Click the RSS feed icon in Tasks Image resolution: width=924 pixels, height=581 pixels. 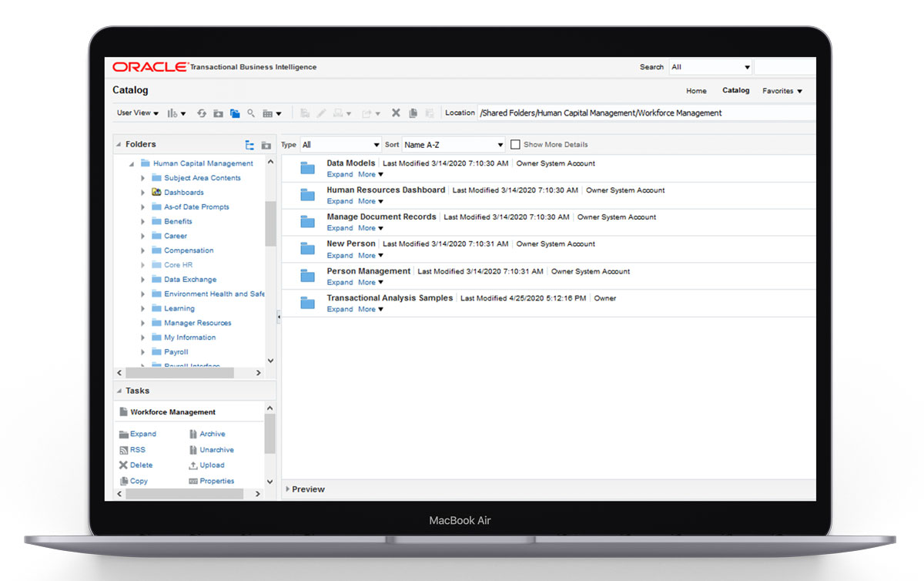123,450
